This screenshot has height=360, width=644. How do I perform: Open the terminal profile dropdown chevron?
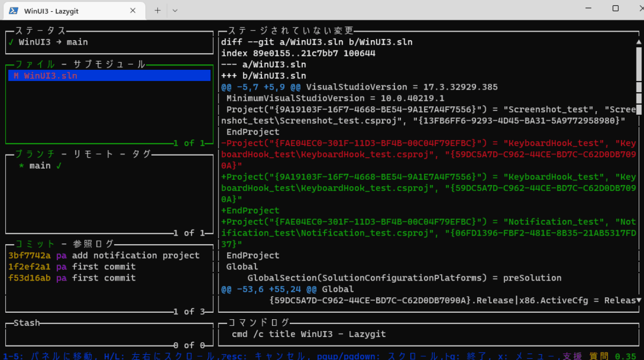pos(175,10)
